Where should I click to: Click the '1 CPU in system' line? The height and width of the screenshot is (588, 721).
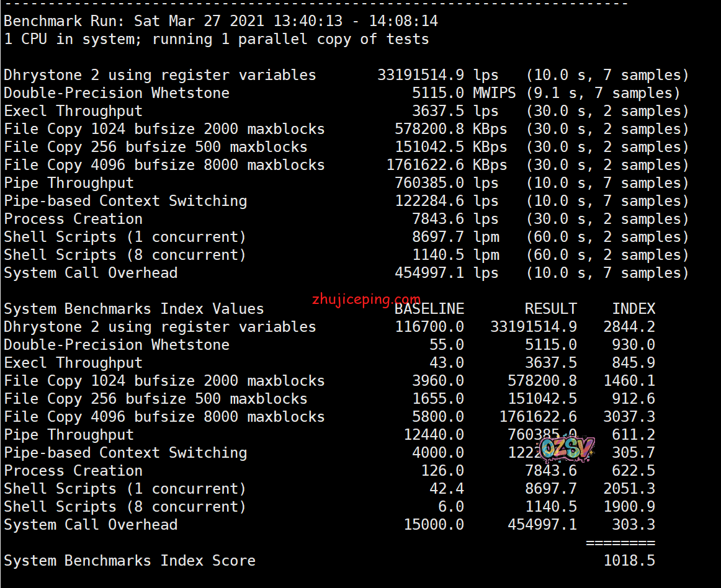[216, 39]
